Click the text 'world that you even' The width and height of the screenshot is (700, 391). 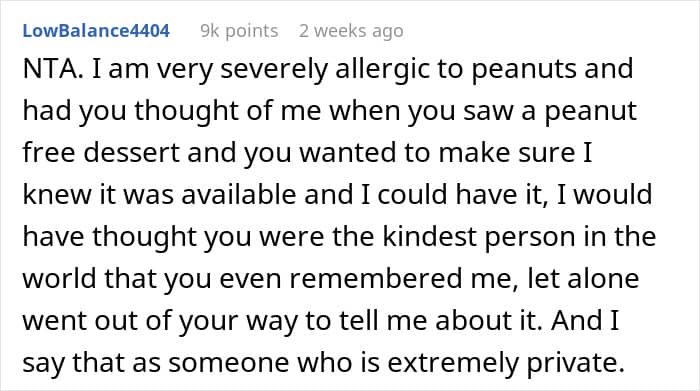[151, 279]
